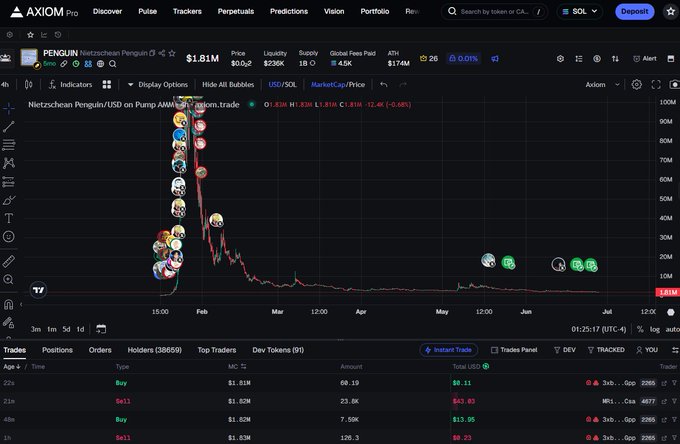Click the megaphone announcement icon

pos(495,59)
